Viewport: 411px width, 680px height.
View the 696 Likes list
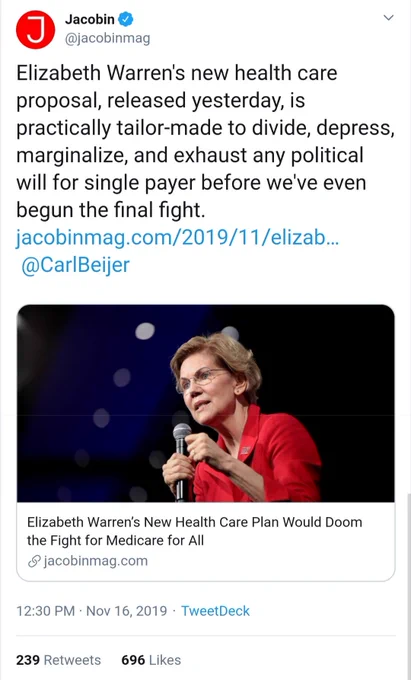point(151,660)
